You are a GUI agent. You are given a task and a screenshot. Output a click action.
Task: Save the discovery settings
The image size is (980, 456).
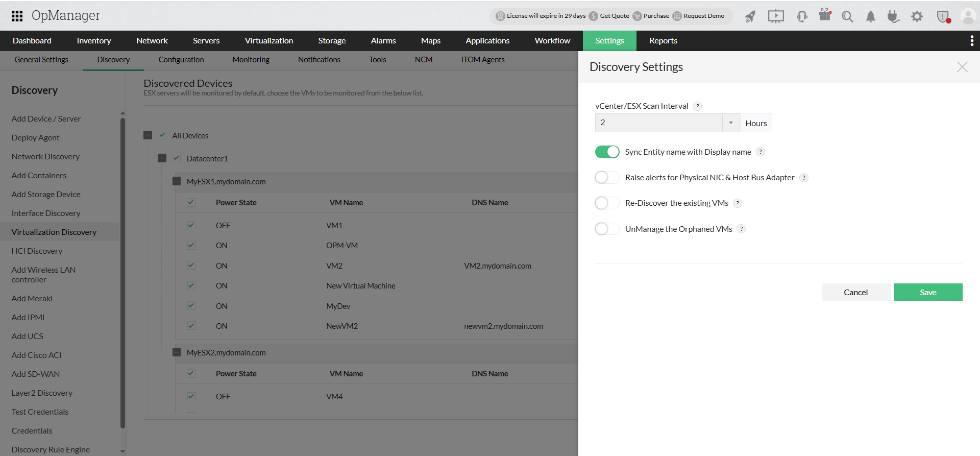(x=927, y=292)
